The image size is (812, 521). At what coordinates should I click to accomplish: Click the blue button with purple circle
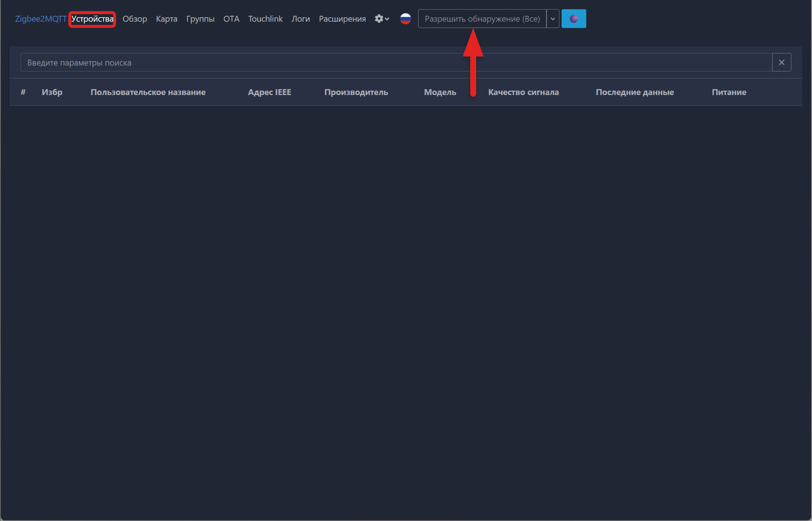pos(573,19)
